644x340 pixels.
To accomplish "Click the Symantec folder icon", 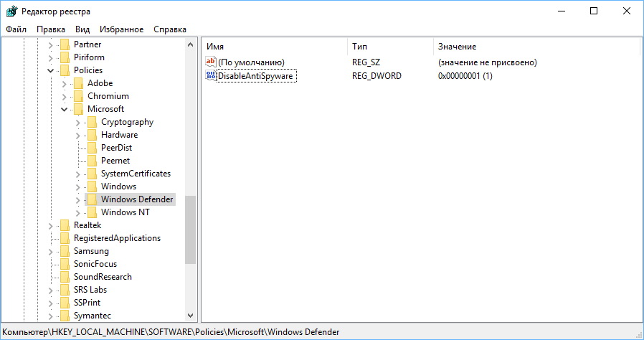I will 65,316.
